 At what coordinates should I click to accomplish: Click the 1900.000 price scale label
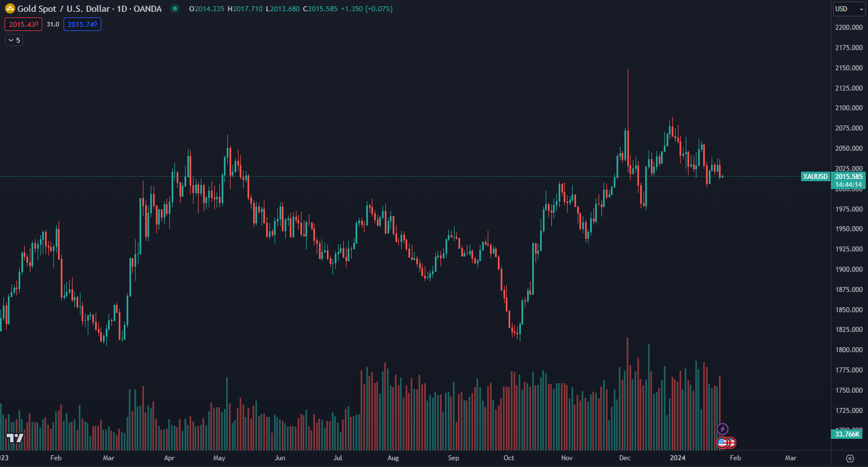(x=849, y=270)
